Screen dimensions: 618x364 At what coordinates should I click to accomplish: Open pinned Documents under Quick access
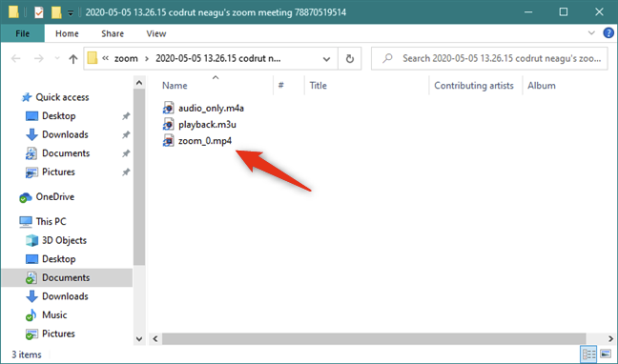click(x=66, y=153)
